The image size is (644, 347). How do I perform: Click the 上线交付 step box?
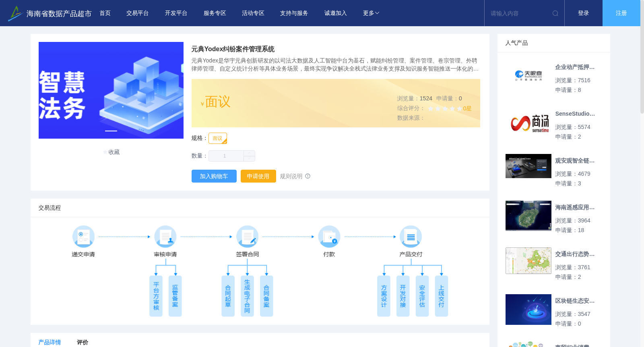tap(442, 296)
